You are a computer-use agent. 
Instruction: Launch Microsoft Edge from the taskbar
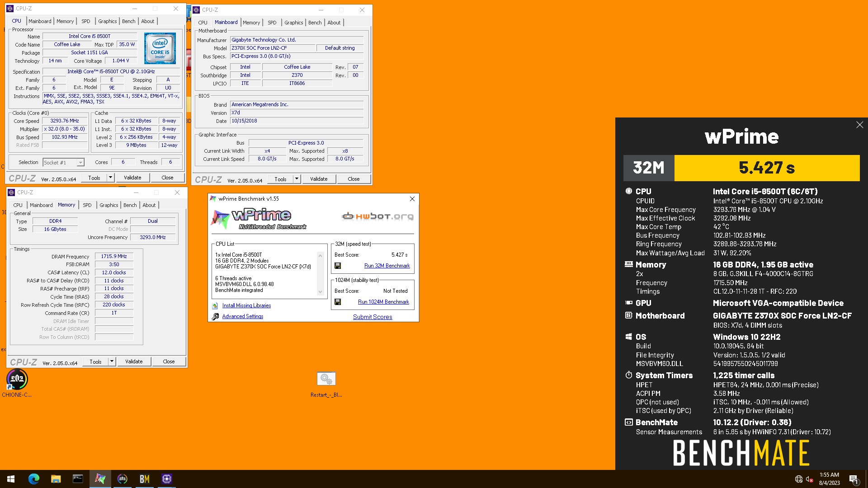(x=33, y=479)
